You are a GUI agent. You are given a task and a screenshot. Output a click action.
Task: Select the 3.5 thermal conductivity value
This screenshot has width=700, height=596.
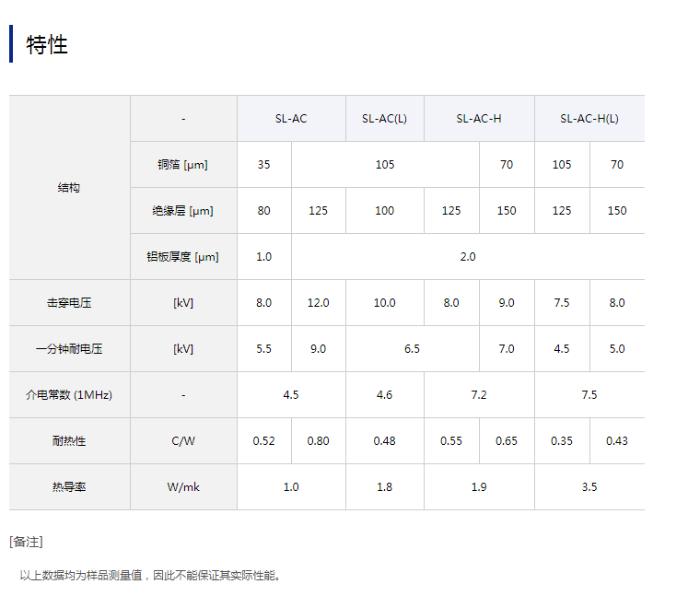click(x=589, y=487)
